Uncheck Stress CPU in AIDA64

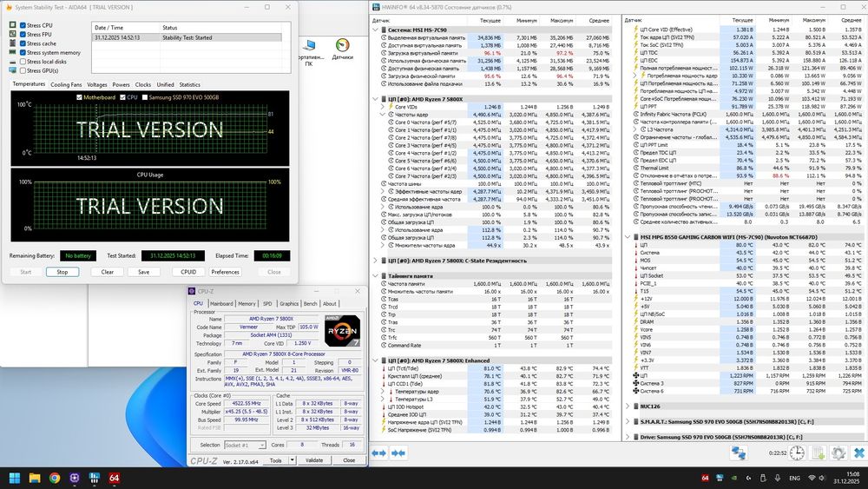(23, 25)
